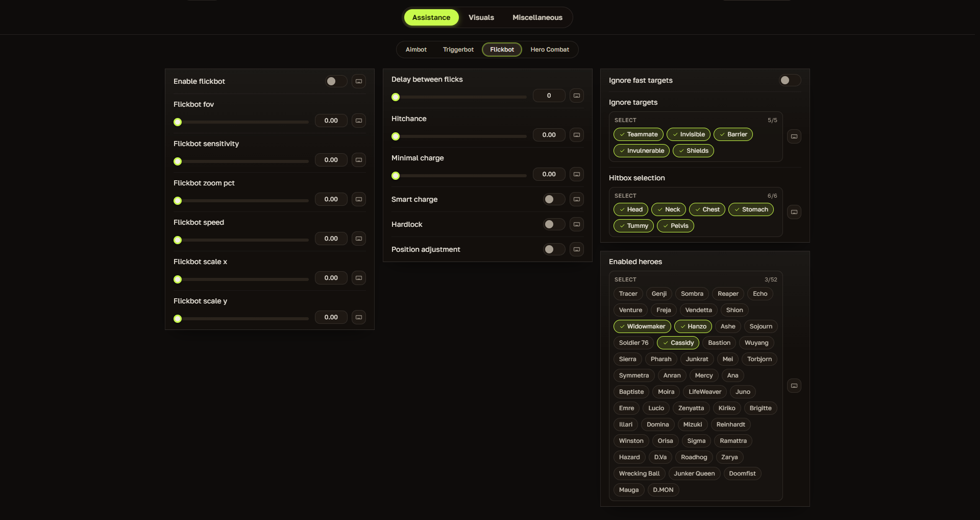Click the Minimal charge slider handle
Viewport: 980px width, 520px height.
pyautogui.click(x=396, y=176)
